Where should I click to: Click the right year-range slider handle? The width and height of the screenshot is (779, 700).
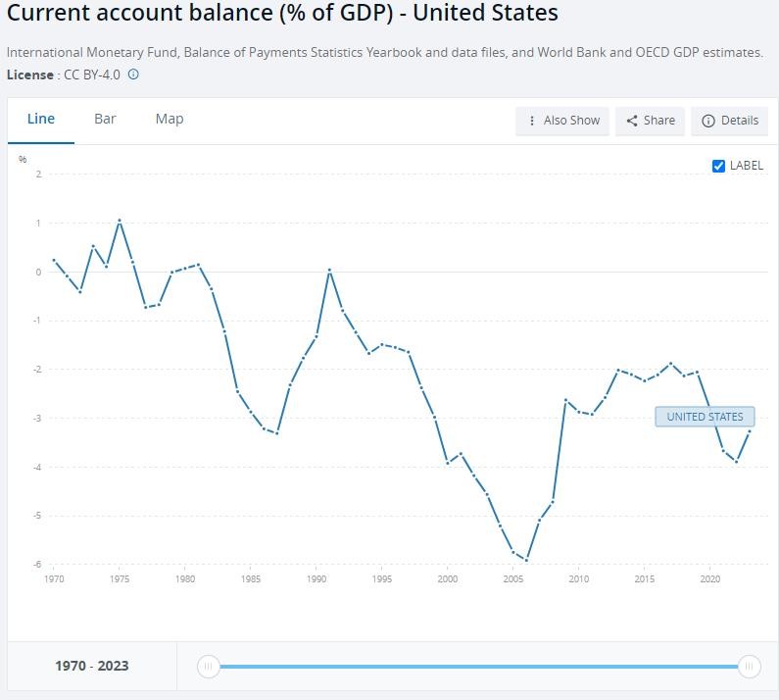point(749,667)
